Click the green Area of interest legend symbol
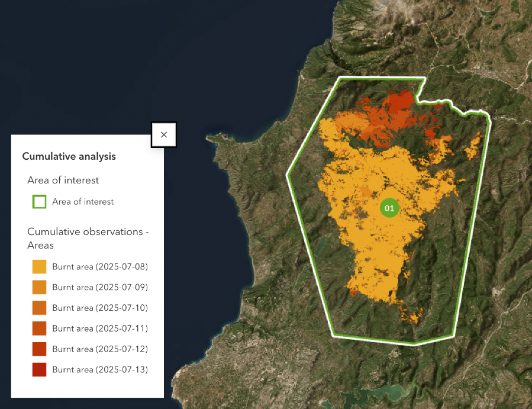This screenshot has height=409, width=532. (39, 202)
